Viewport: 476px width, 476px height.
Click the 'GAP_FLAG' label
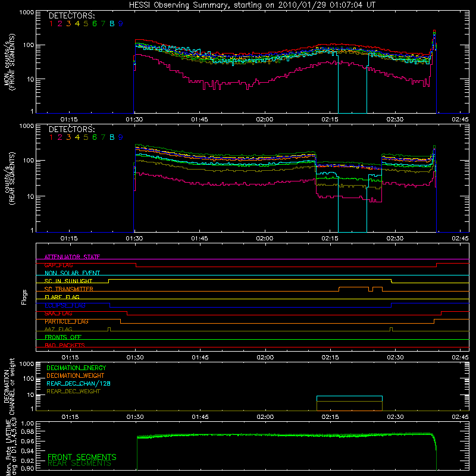tap(58, 265)
